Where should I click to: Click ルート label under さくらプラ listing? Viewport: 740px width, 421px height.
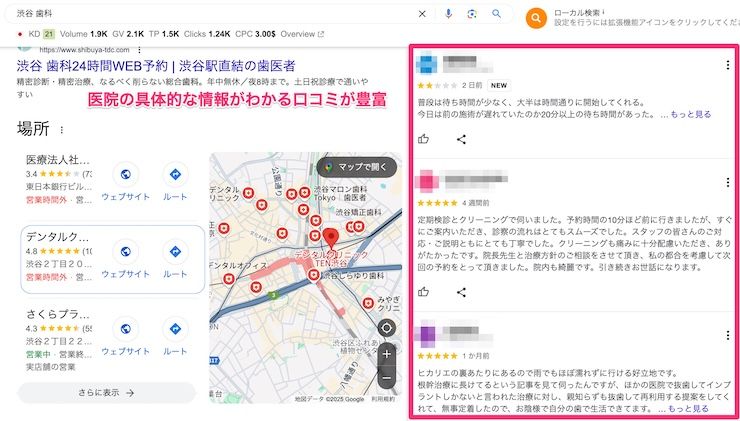[x=175, y=352]
